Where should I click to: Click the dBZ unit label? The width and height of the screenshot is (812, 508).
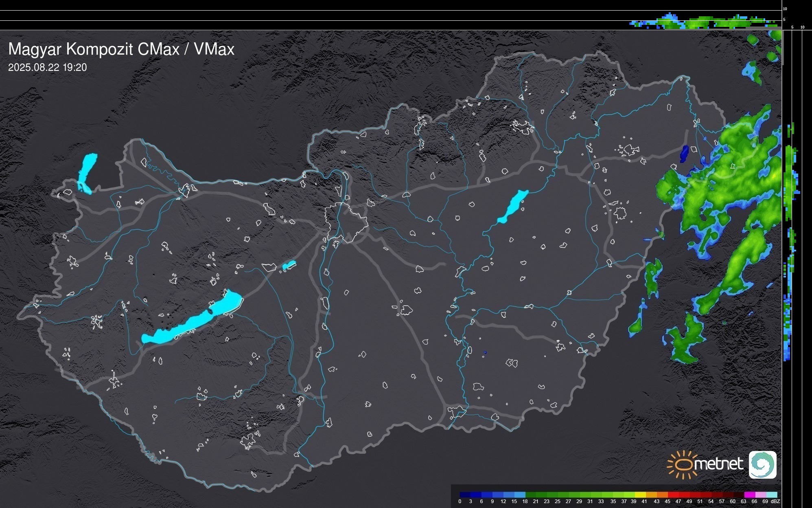(x=775, y=501)
